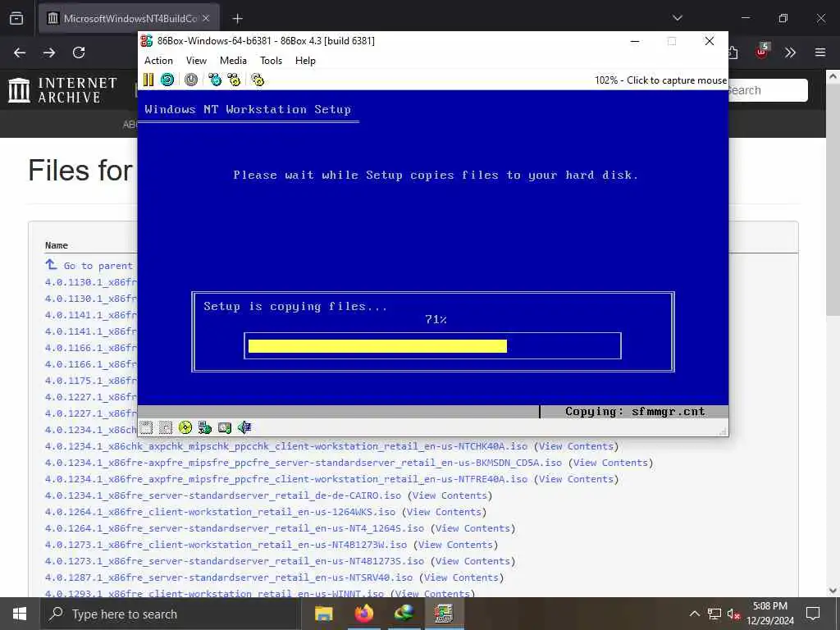This screenshot has width=840, height=630.
Task: Reload the Internet Archive page
Action: pos(79,52)
